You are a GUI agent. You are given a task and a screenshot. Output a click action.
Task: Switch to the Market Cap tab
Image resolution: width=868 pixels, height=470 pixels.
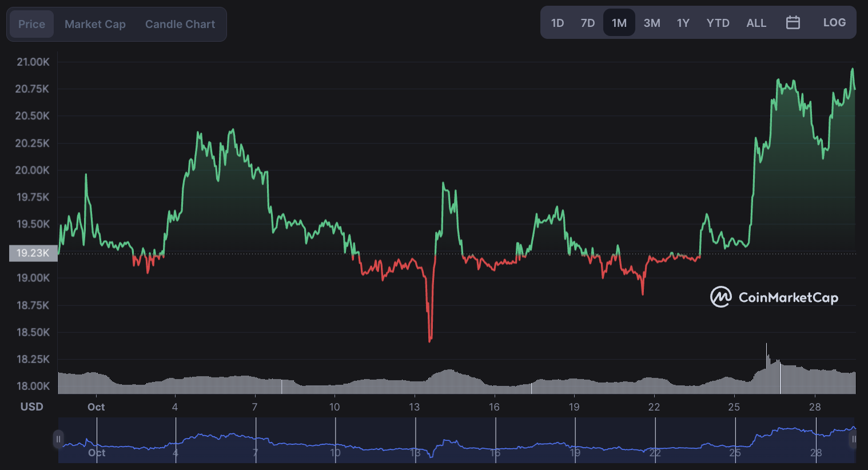point(95,24)
